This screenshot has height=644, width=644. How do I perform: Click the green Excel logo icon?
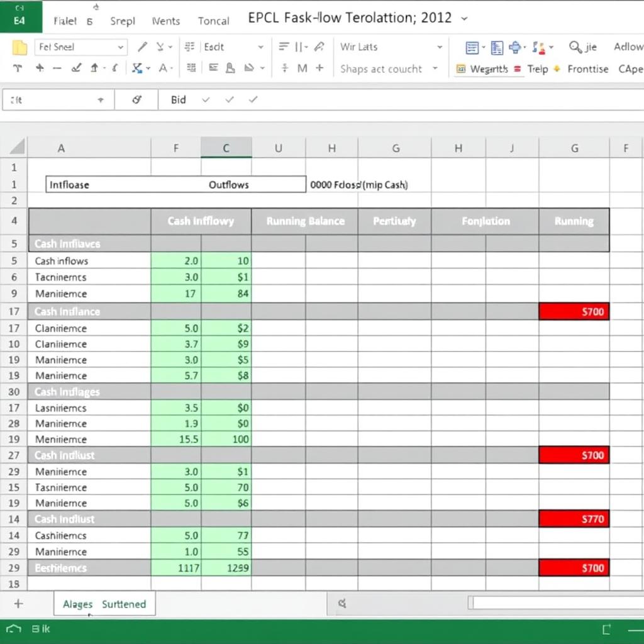pyautogui.click(x=21, y=16)
